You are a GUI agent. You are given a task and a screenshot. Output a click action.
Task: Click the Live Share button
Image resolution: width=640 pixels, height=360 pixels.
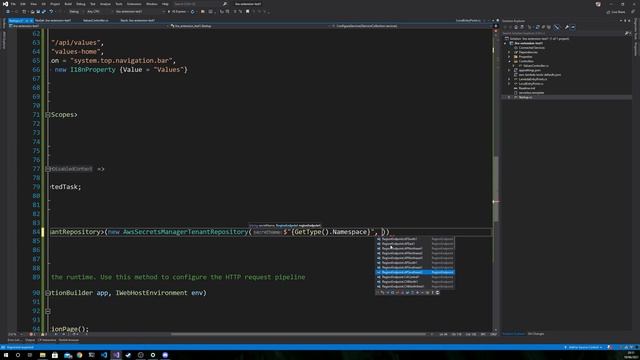point(616,12)
